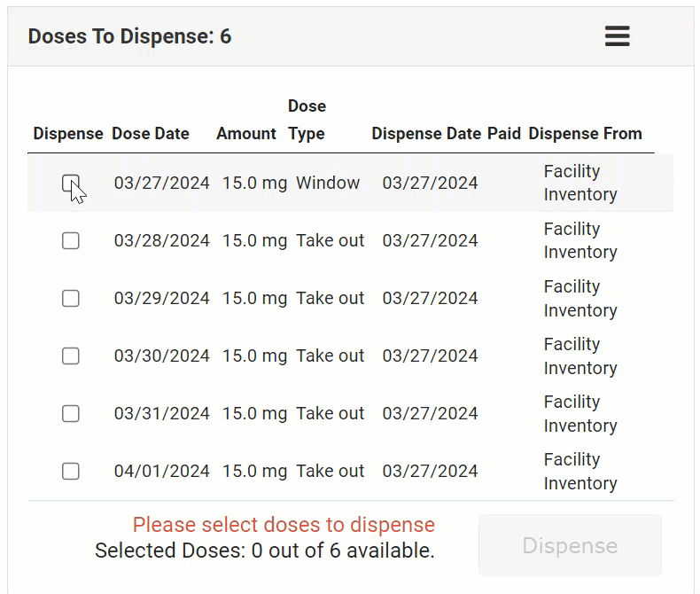Click the disabled Dispense button

point(570,545)
